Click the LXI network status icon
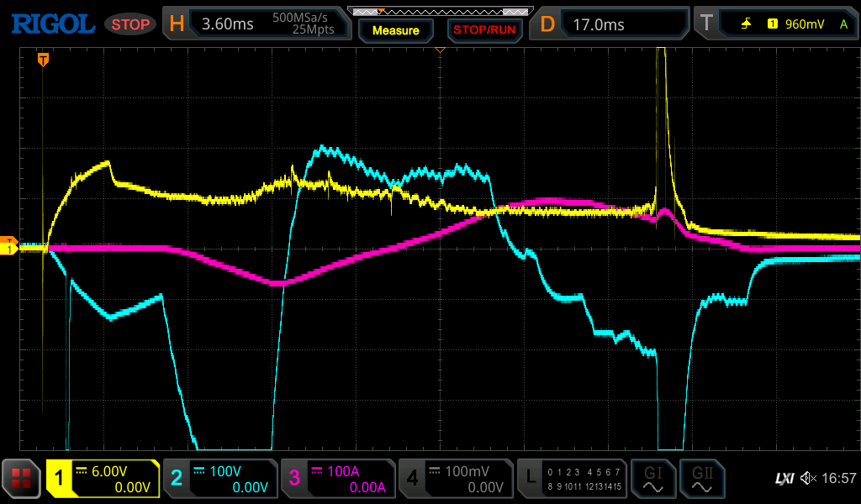Viewport: 861px width, 504px height. (x=784, y=479)
